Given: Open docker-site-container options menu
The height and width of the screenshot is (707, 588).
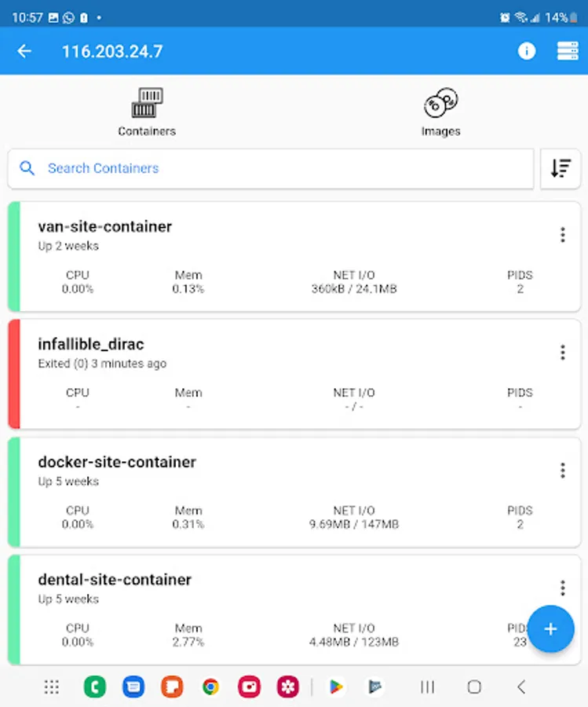Looking at the screenshot, I should (x=562, y=471).
